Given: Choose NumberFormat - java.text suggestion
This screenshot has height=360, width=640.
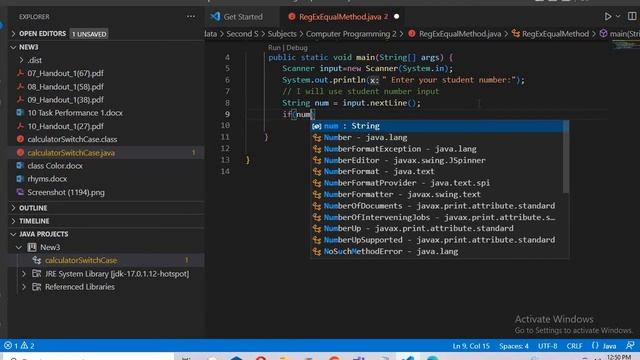Looking at the screenshot, I should pyautogui.click(x=437, y=172).
